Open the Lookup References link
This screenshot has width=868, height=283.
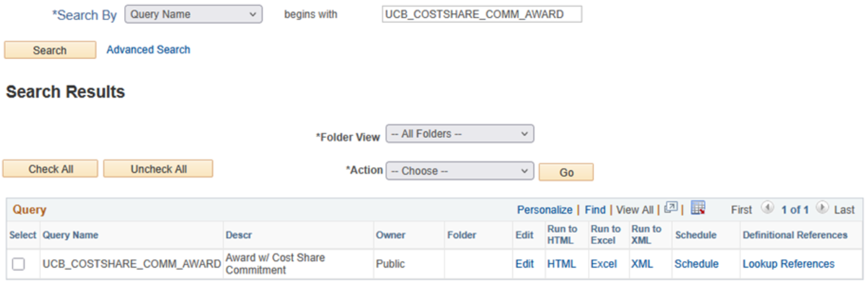coord(788,264)
